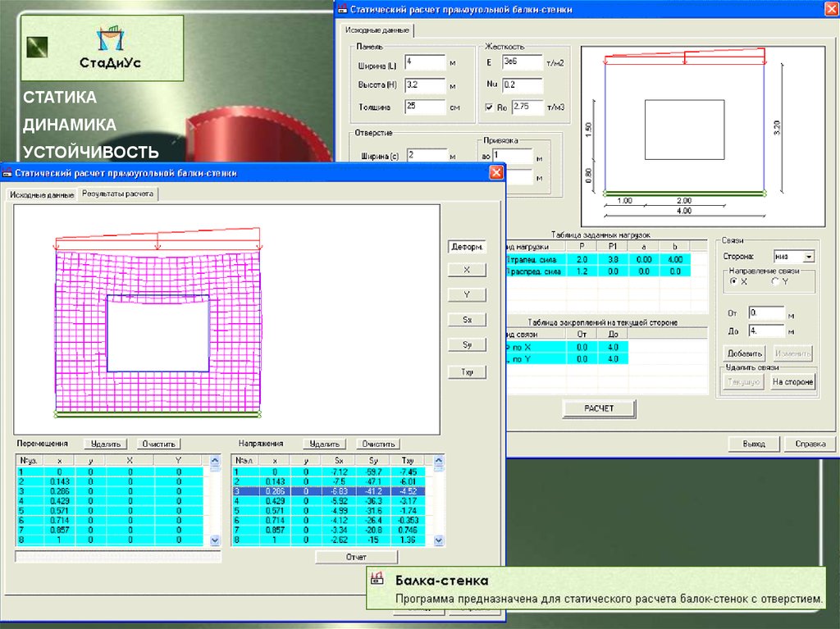Close the input data window with the red X
This screenshot has height=629, width=840.
pos(829,9)
